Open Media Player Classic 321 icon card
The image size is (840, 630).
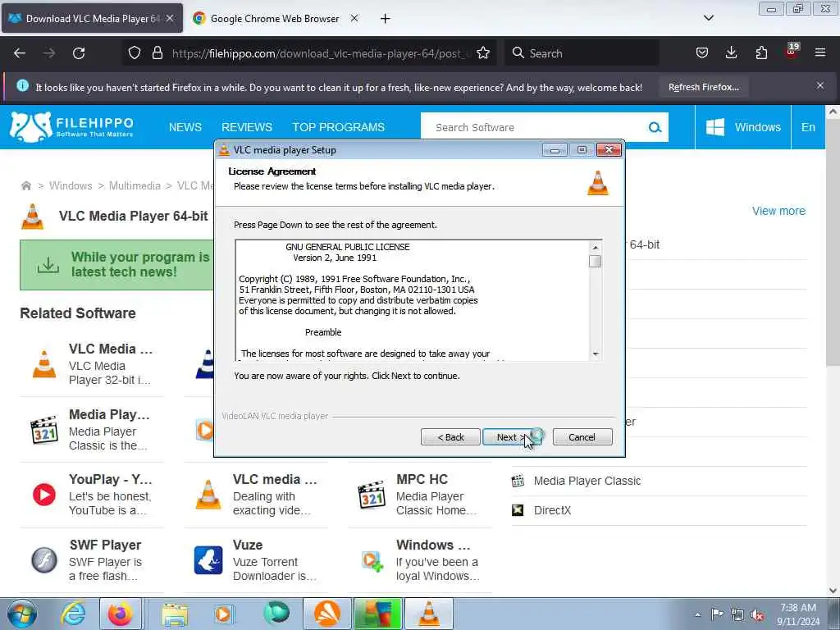click(x=44, y=430)
